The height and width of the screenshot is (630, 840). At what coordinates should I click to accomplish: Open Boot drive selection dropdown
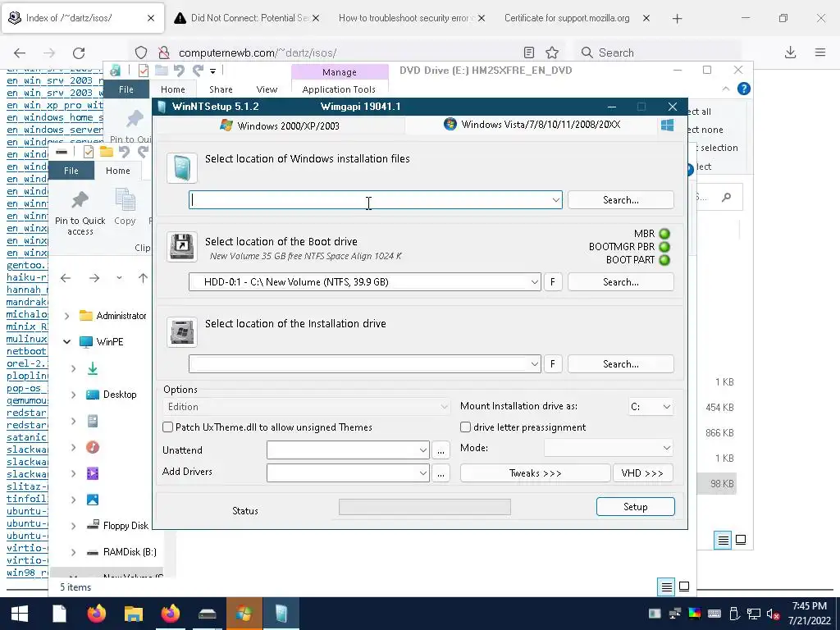pos(534,282)
